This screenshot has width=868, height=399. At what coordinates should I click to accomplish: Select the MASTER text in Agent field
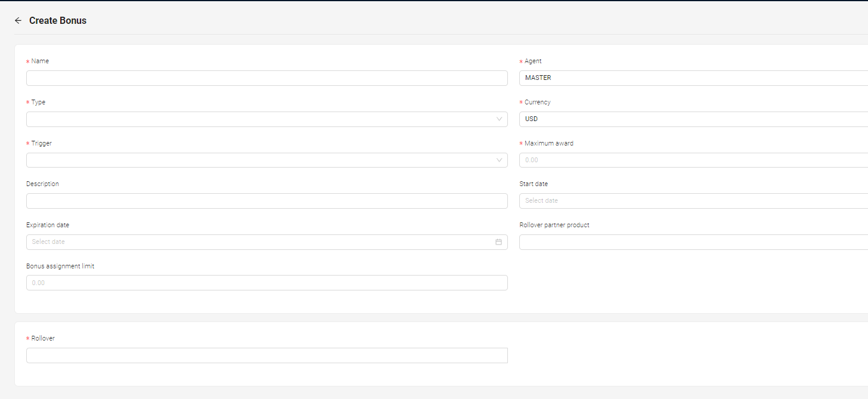[x=538, y=78]
